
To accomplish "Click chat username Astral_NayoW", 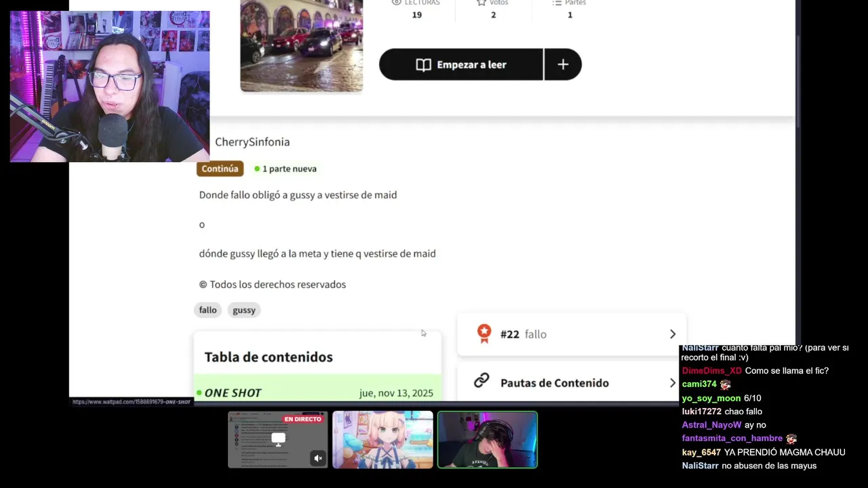I will (x=711, y=425).
